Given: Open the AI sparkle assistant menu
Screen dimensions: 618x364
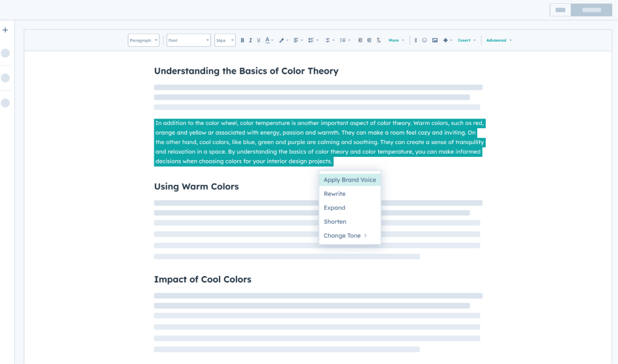Looking at the screenshot, I should pyautogui.click(x=447, y=40).
